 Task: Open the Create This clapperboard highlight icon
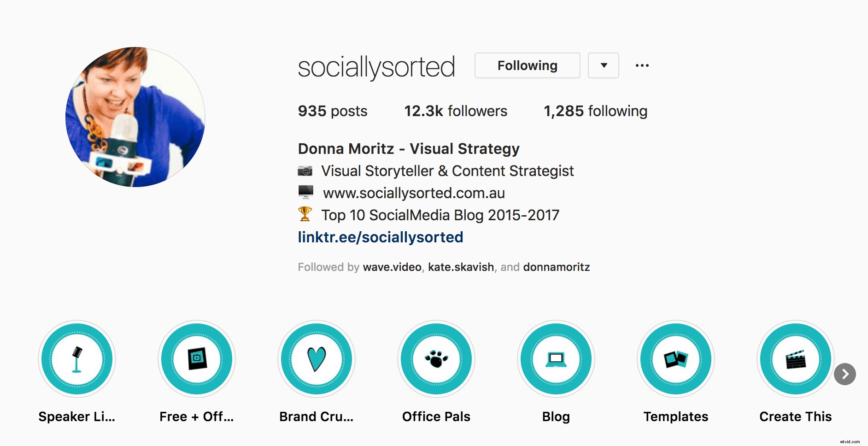point(795,359)
